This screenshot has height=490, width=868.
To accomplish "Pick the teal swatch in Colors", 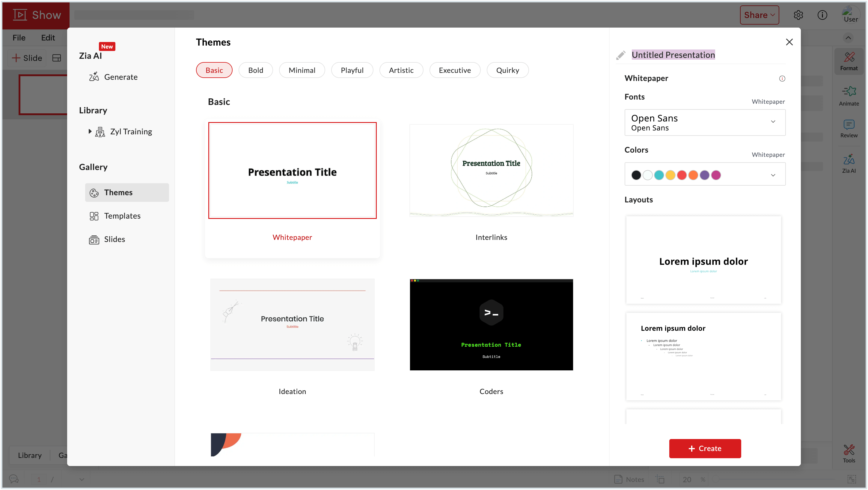I will [659, 175].
